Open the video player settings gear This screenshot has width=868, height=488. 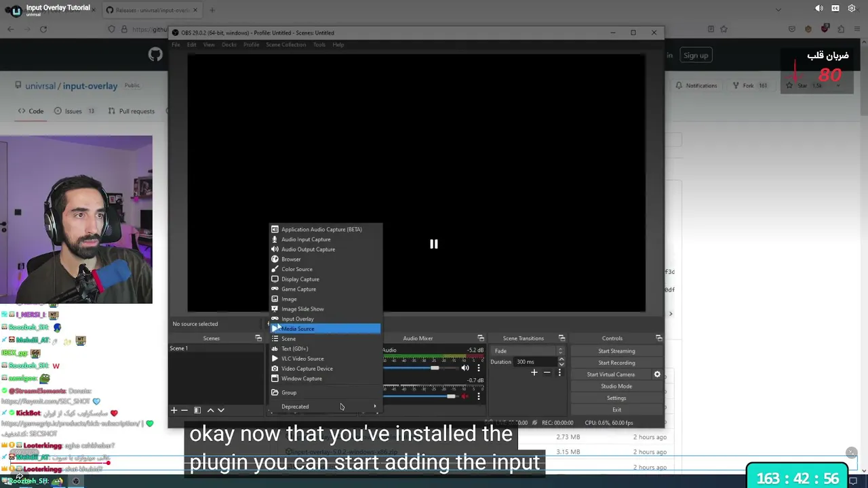(852, 8)
